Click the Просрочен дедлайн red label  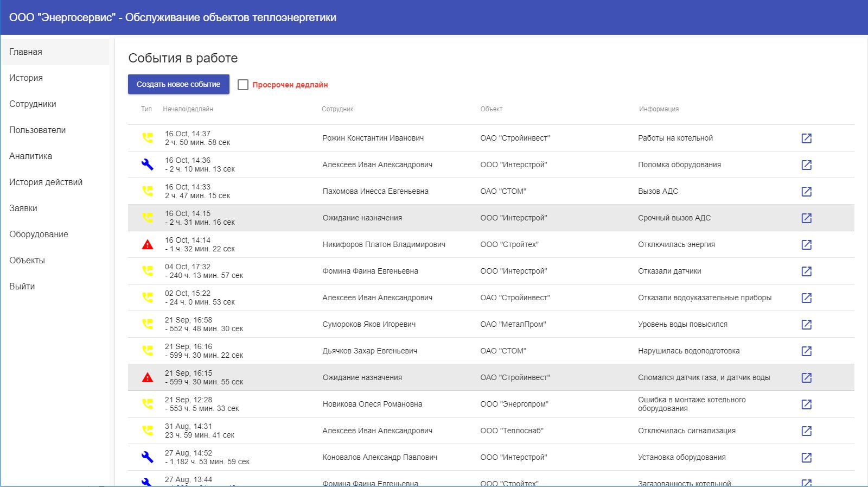click(290, 85)
